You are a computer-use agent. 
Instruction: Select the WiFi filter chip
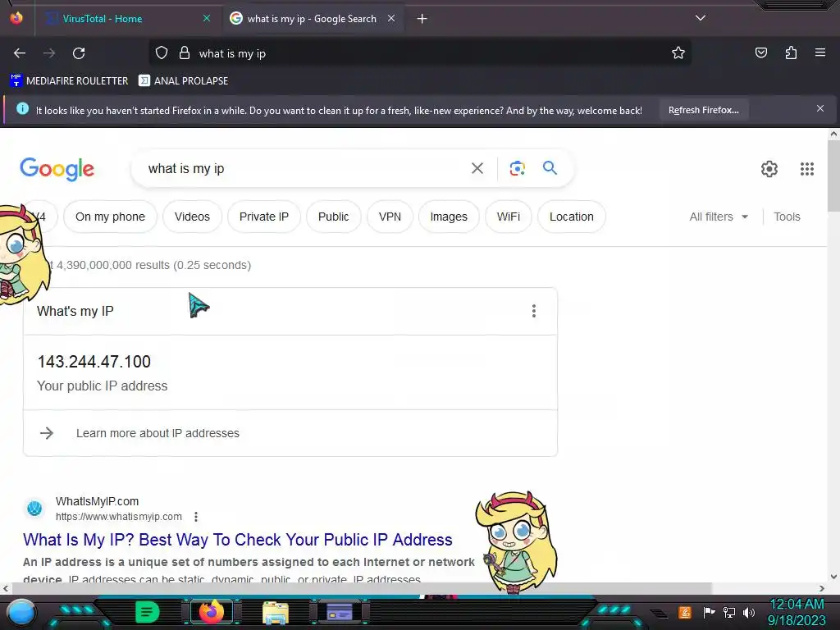509,217
